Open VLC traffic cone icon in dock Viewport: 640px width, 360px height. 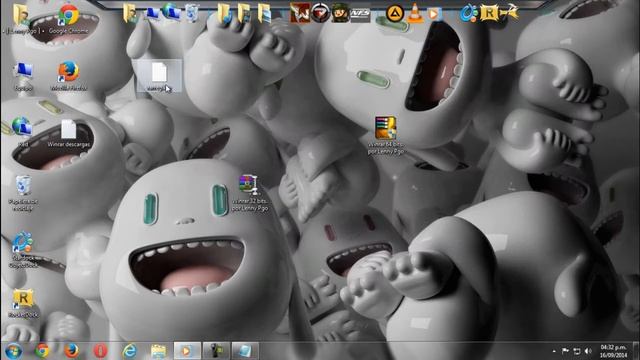pos(415,13)
